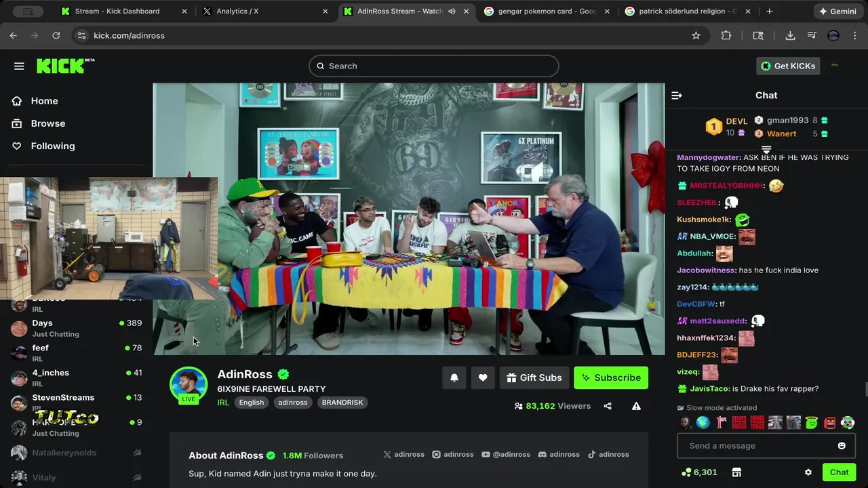Mute the AdinRoss Stream tab audio
Screen dimensions: 868x488
[452, 12]
